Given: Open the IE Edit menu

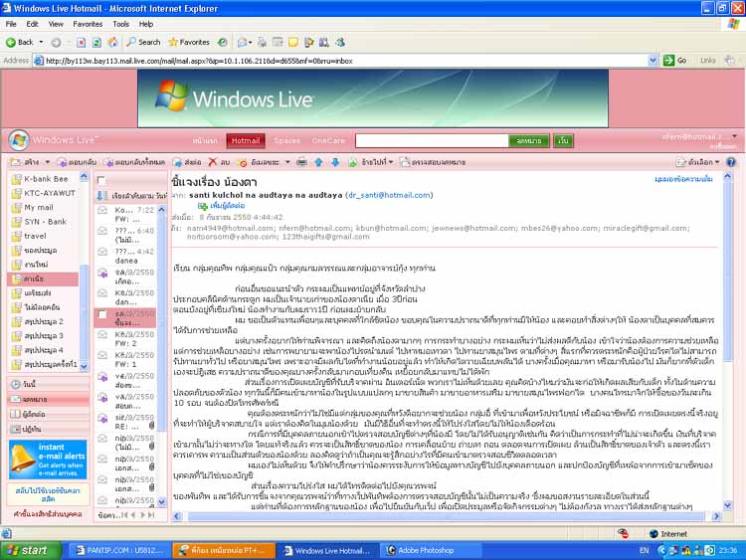Looking at the screenshot, I should pyautogui.click(x=32, y=24).
